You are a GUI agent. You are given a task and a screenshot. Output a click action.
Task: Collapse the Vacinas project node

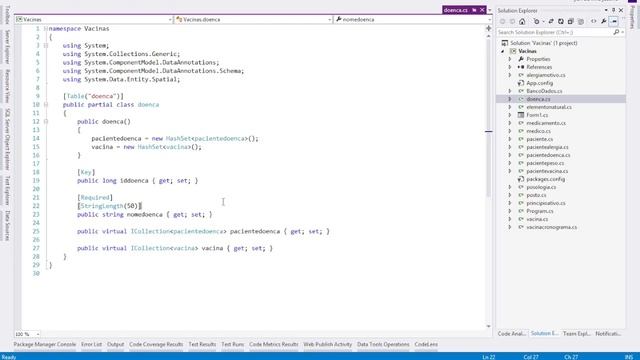[x=503, y=51]
